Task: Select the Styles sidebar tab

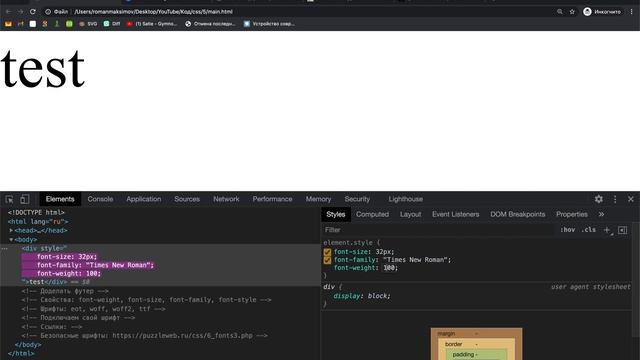Action: pyautogui.click(x=336, y=214)
